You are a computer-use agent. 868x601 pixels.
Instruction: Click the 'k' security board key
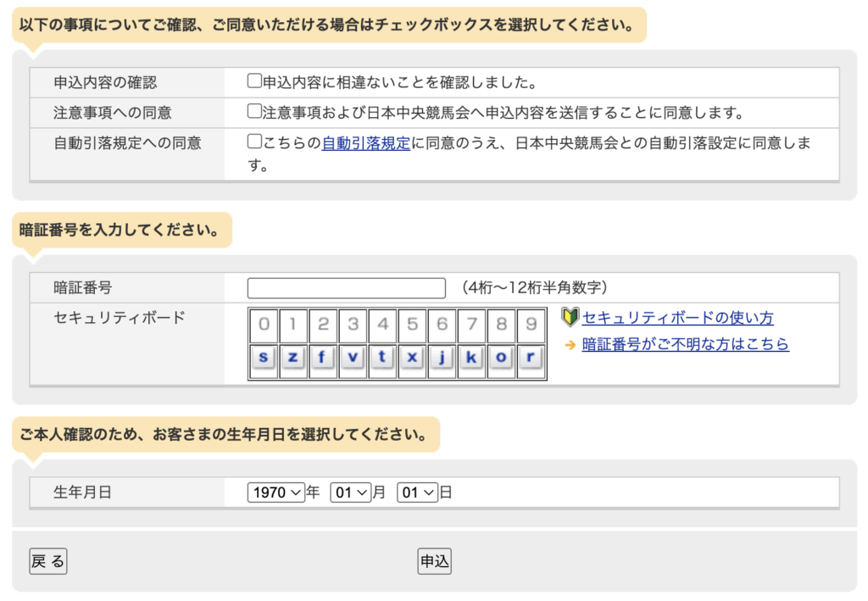tap(470, 357)
